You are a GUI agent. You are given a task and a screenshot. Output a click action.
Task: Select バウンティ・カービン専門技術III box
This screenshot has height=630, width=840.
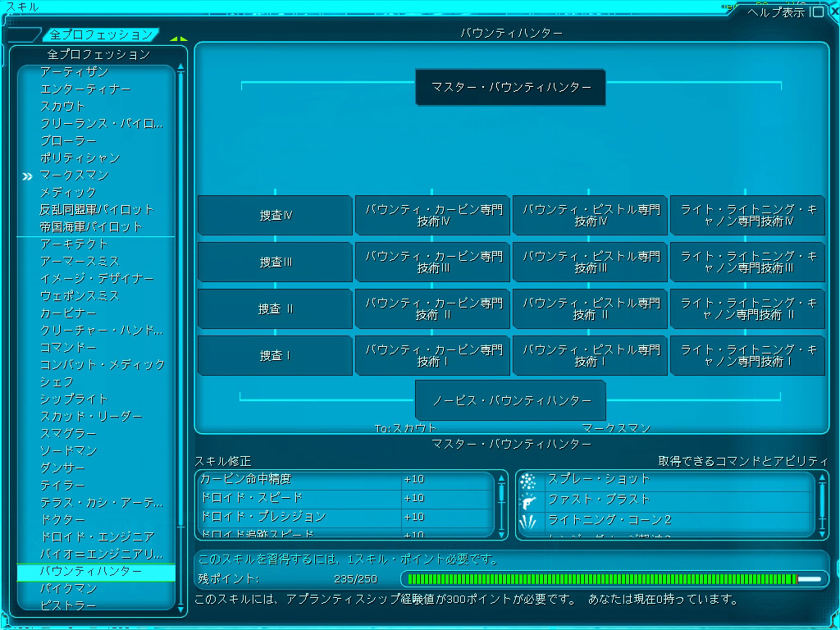click(433, 262)
